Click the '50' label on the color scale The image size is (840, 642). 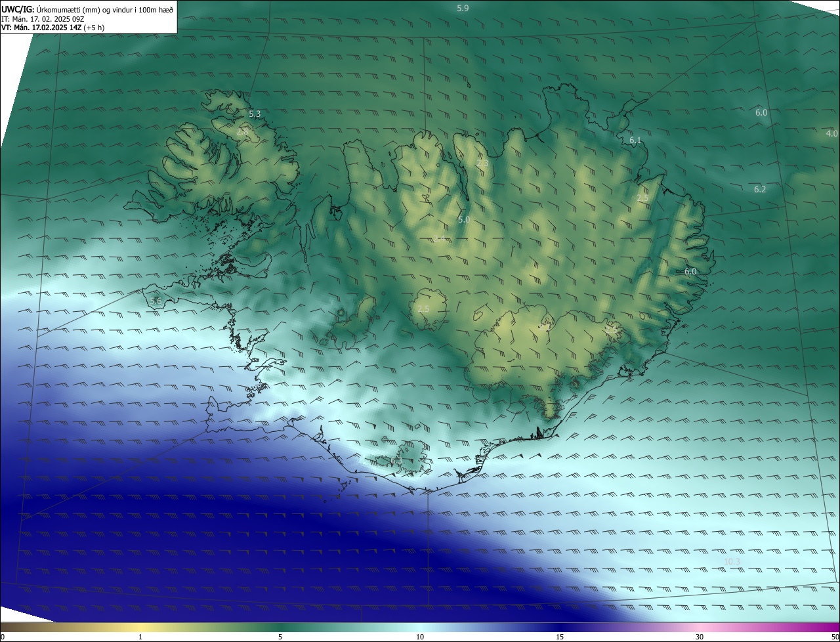[x=835, y=637]
